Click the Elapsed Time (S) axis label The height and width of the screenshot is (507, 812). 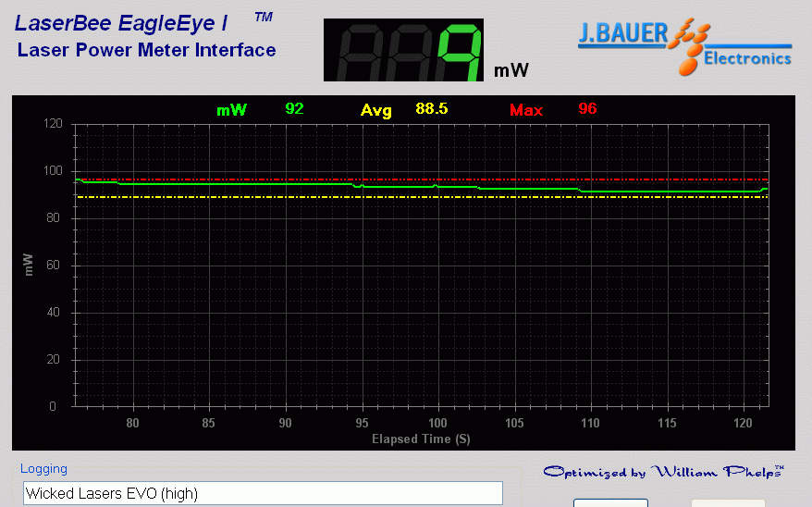pos(421,439)
